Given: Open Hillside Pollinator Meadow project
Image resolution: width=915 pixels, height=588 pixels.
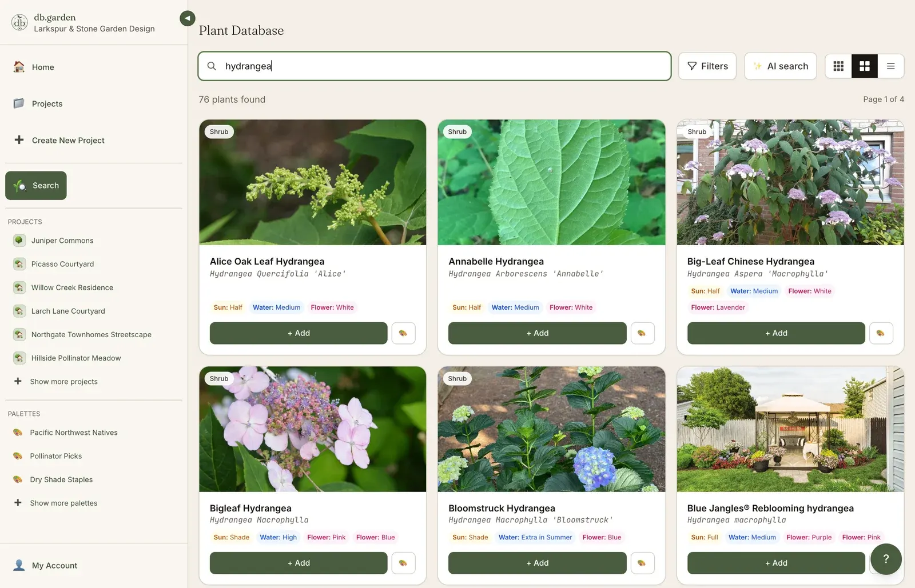Looking at the screenshot, I should click(76, 358).
